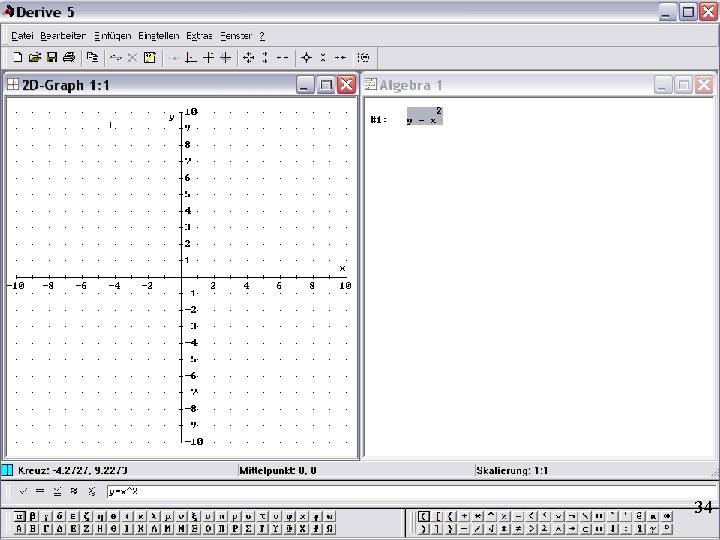Click the axes corner toolbar icon
Image resolution: width=720 pixels, height=540 pixels.
click(191, 57)
